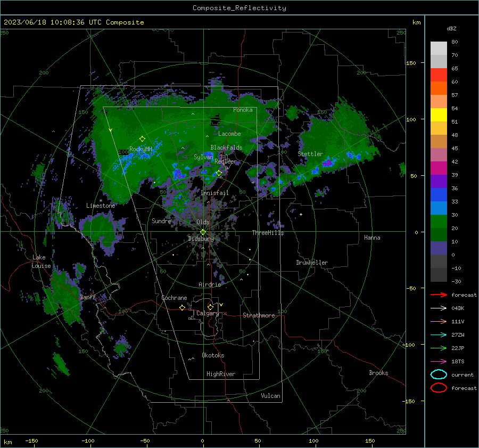Click the Vulcan town label
The image size is (479, 448).
tap(271, 396)
